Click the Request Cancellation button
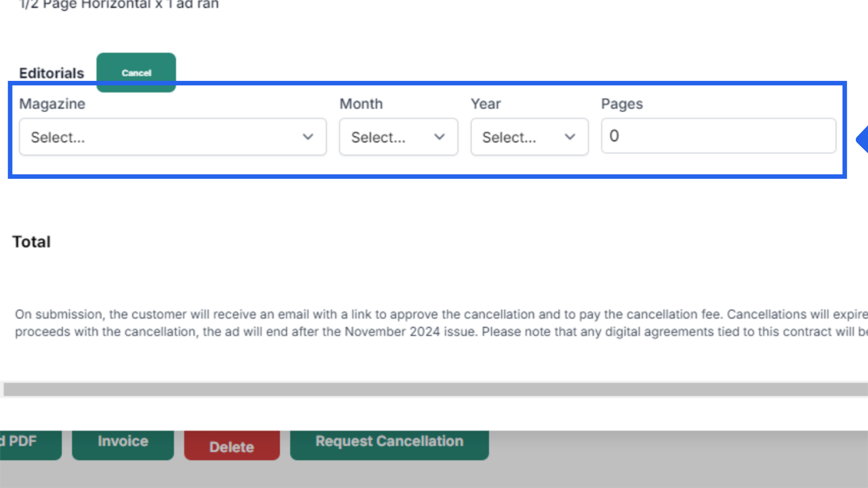Image resolution: width=868 pixels, height=488 pixels. [389, 445]
